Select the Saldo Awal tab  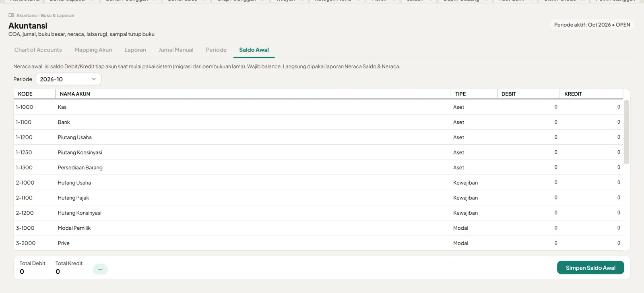click(x=254, y=50)
